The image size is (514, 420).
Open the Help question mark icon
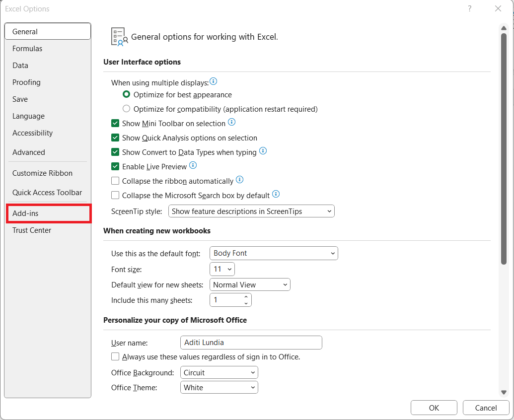pos(470,8)
